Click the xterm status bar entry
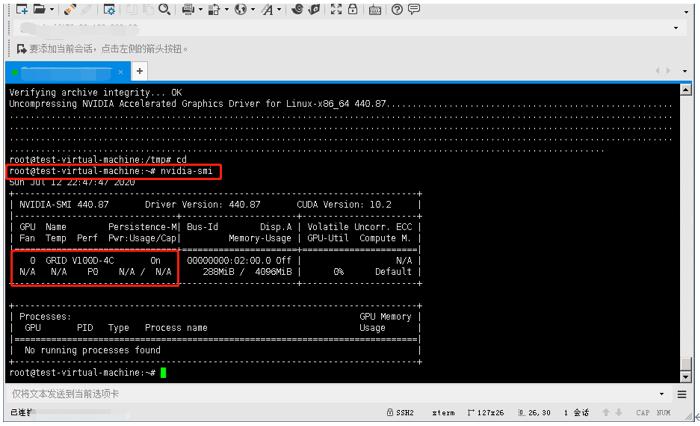Viewport: 700px width, 426px height. (443, 413)
